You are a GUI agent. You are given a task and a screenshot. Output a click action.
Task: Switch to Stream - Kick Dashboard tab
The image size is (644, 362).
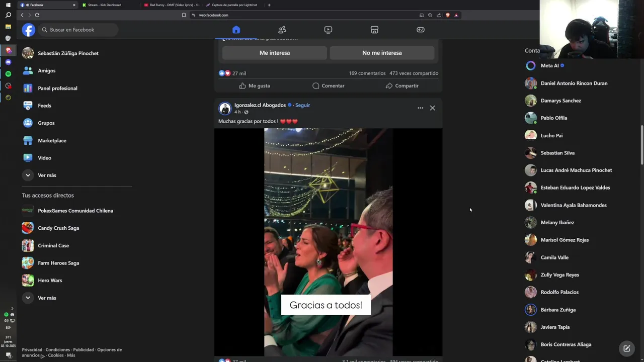click(x=109, y=5)
